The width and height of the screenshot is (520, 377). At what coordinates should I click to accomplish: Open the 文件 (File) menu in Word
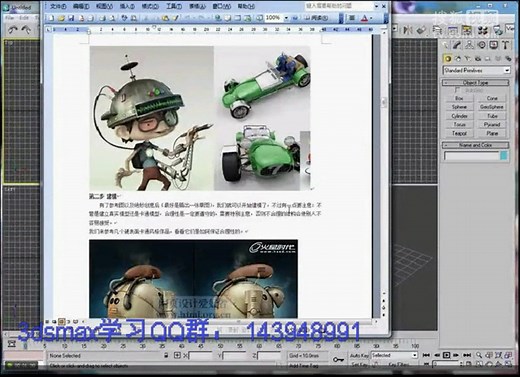coord(58,6)
